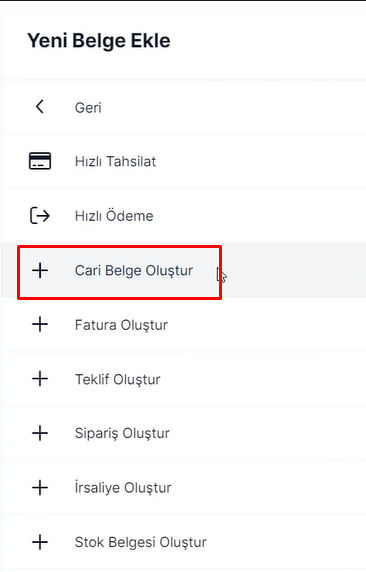Click the plus icon beside İrsaliye Oluştur
The width and height of the screenshot is (366, 572).
40,488
